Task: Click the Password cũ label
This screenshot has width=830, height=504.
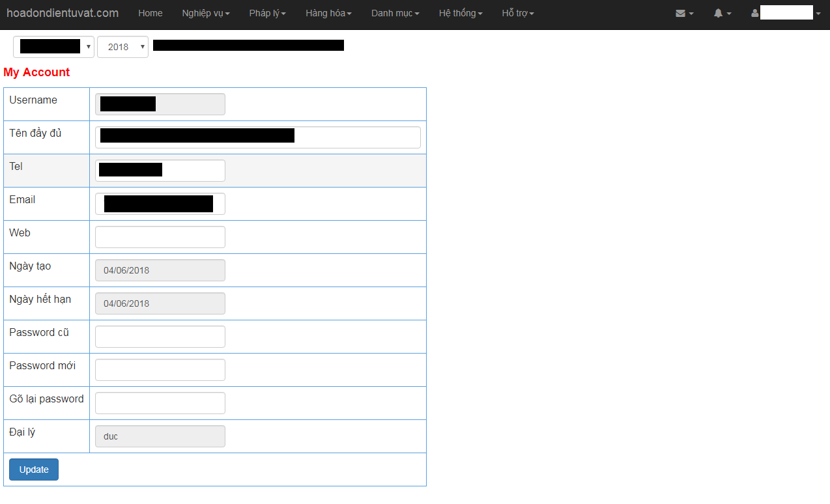Action: tap(39, 332)
